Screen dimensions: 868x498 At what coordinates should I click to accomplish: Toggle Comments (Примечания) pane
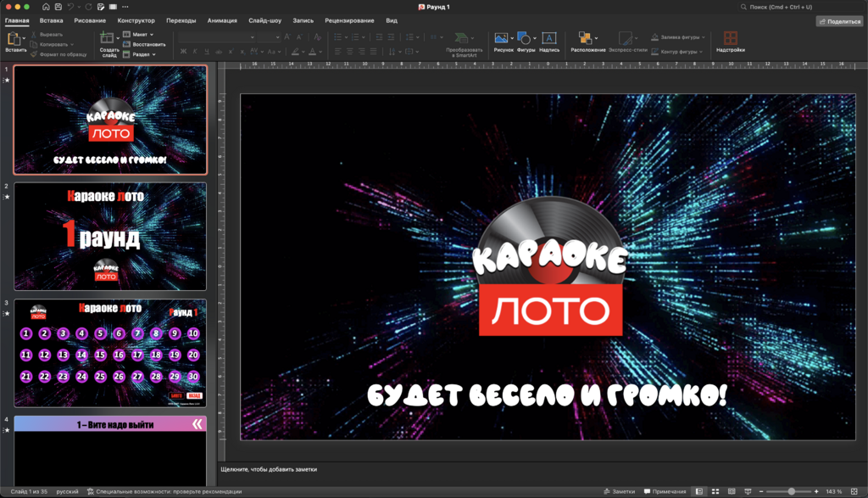point(665,491)
